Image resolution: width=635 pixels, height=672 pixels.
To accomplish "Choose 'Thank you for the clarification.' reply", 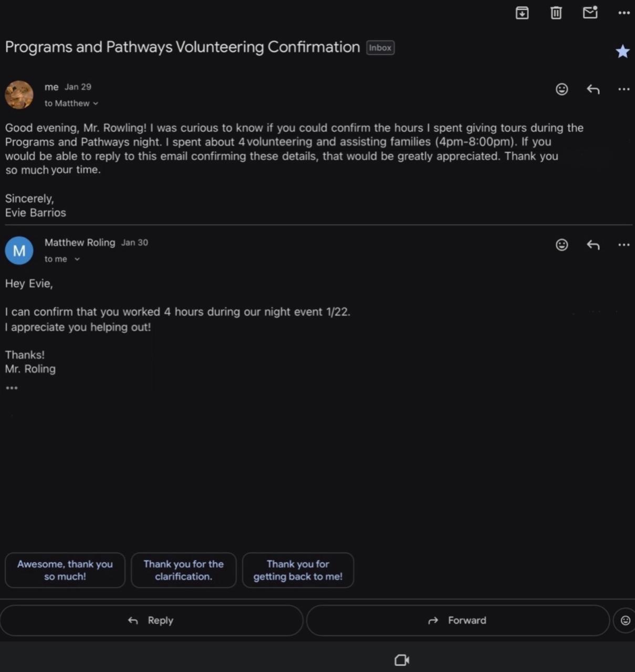I will pyautogui.click(x=183, y=570).
